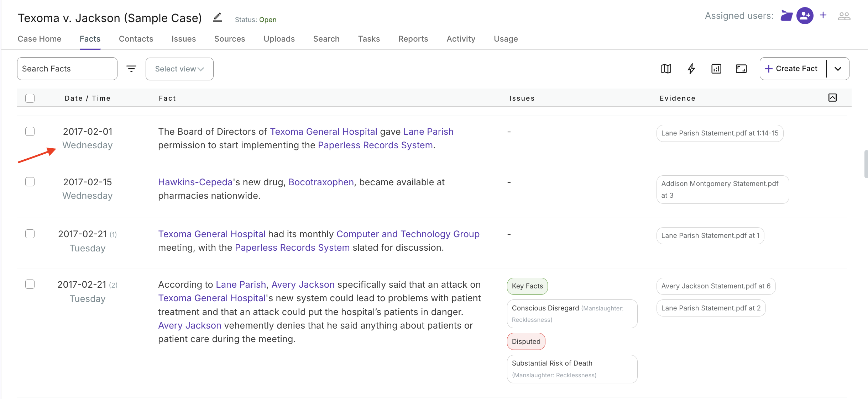
Task: Open the user group icon
Action: [844, 16]
